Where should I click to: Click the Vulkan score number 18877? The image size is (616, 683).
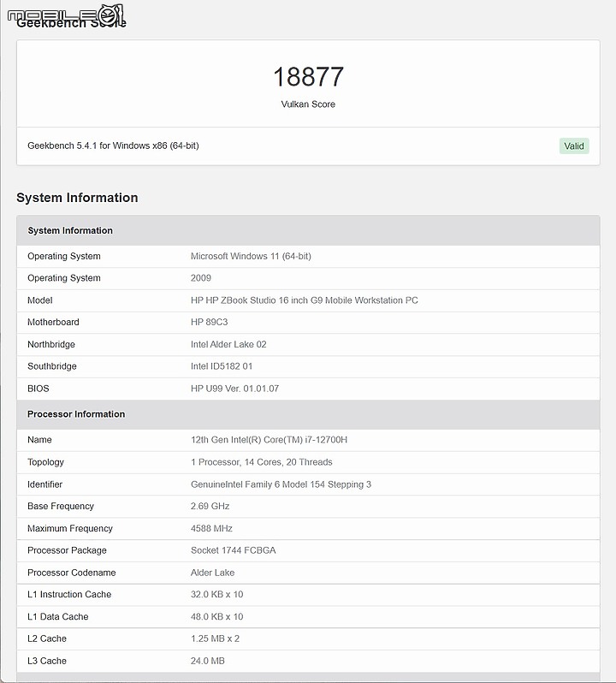308,77
